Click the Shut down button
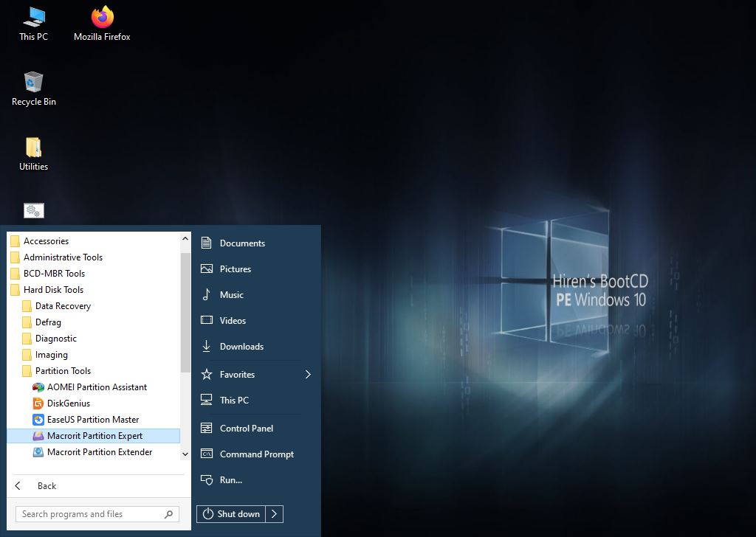This screenshot has width=756, height=537. [x=231, y=514]
